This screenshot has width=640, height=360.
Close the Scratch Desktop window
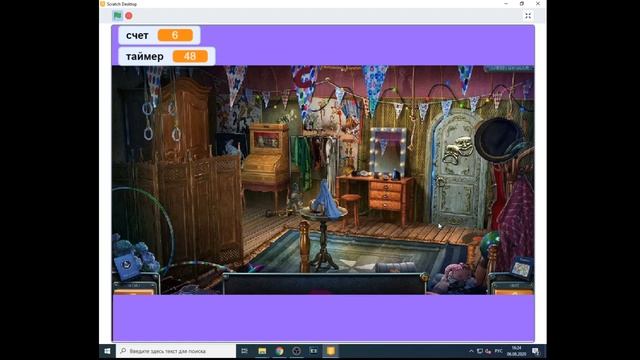tap(538, 4)
